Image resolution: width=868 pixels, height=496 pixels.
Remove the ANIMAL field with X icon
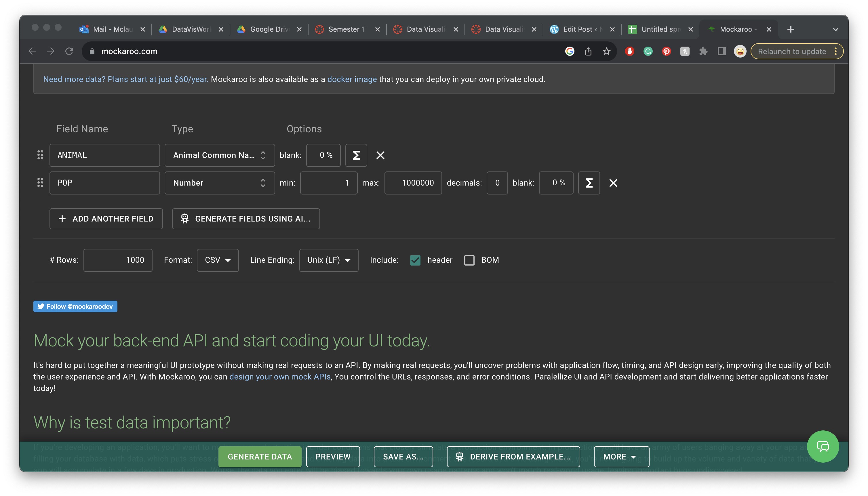point(380,155)
